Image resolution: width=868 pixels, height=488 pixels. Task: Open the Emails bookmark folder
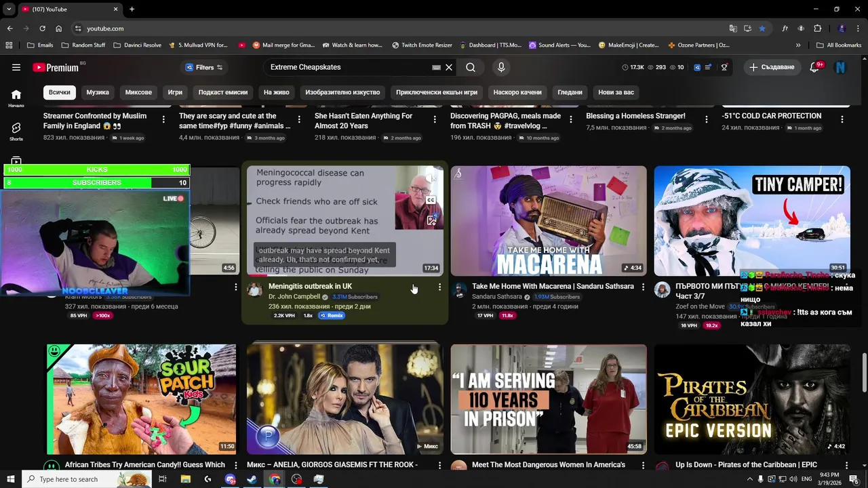click(x=40, y=45)
